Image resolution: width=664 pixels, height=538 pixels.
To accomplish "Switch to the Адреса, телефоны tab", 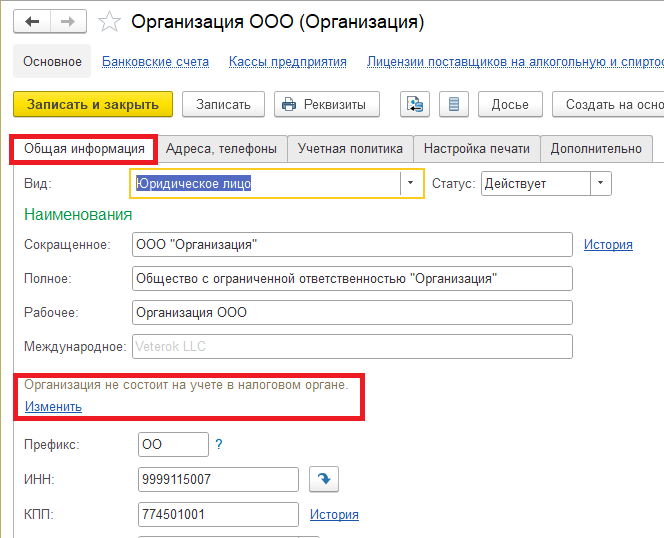I will pos(221,149).
